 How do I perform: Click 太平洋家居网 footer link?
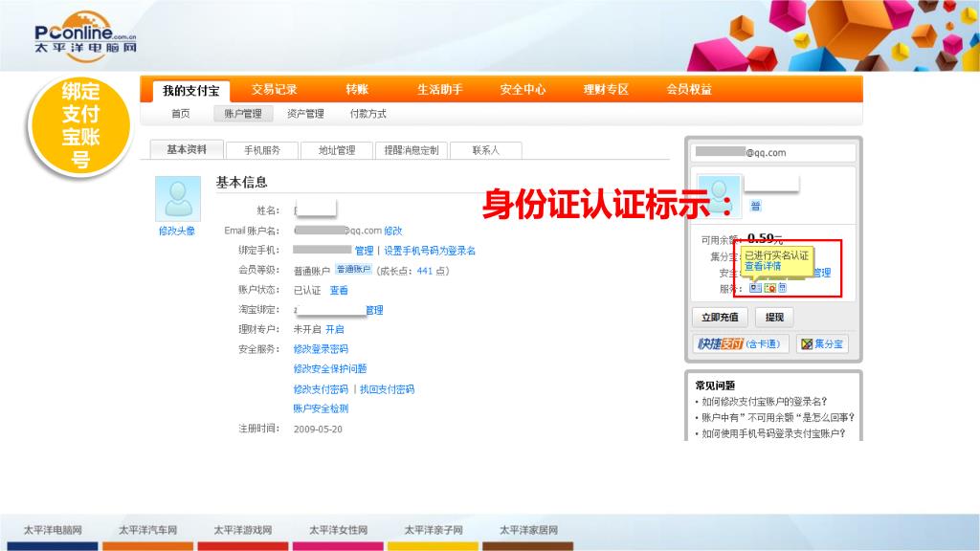tap(528, 530)
